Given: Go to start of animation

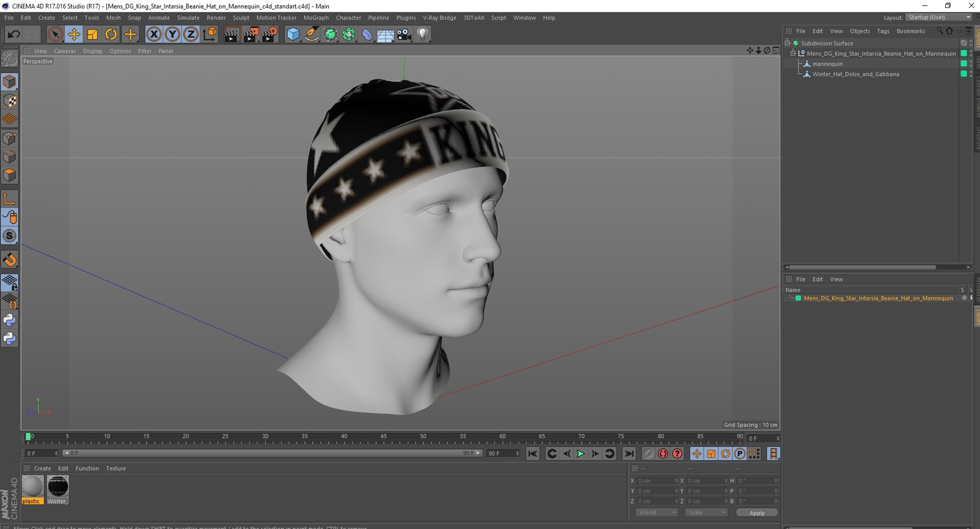Looking at the screenshot, I should 532,453.
